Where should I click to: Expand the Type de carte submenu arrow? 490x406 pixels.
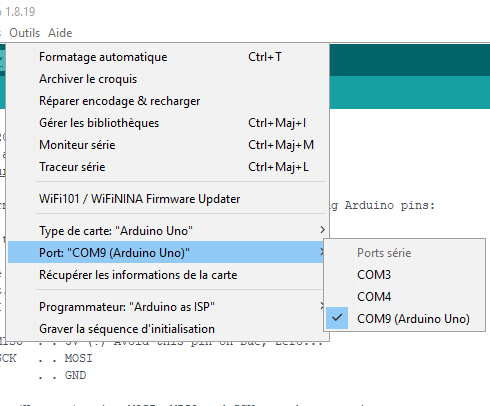click(x=322, y=230)
